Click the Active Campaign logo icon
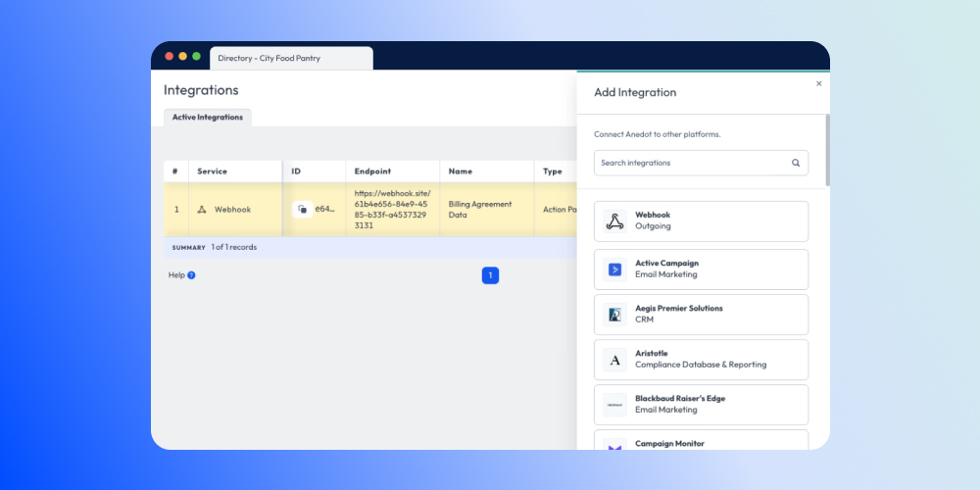 614,269
